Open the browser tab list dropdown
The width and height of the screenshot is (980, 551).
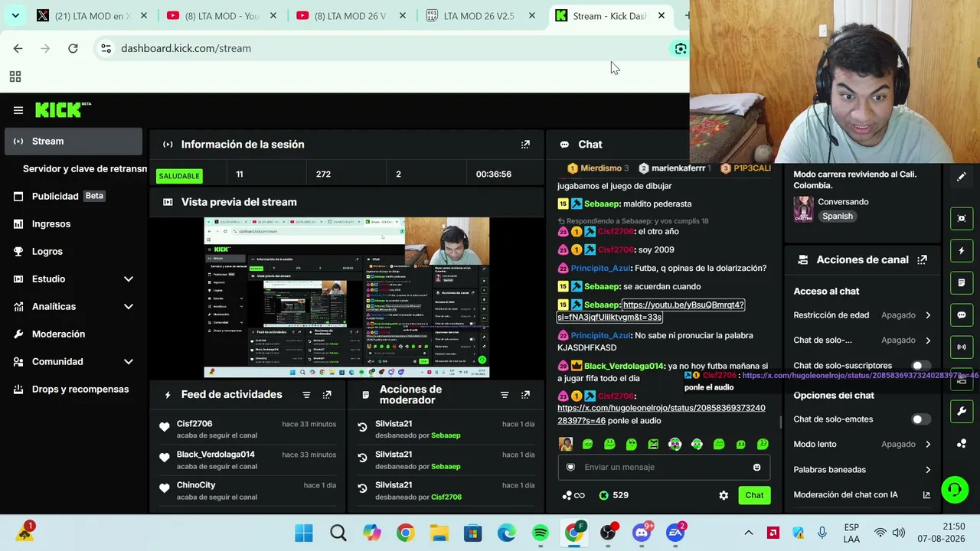(x=15, y=15)
